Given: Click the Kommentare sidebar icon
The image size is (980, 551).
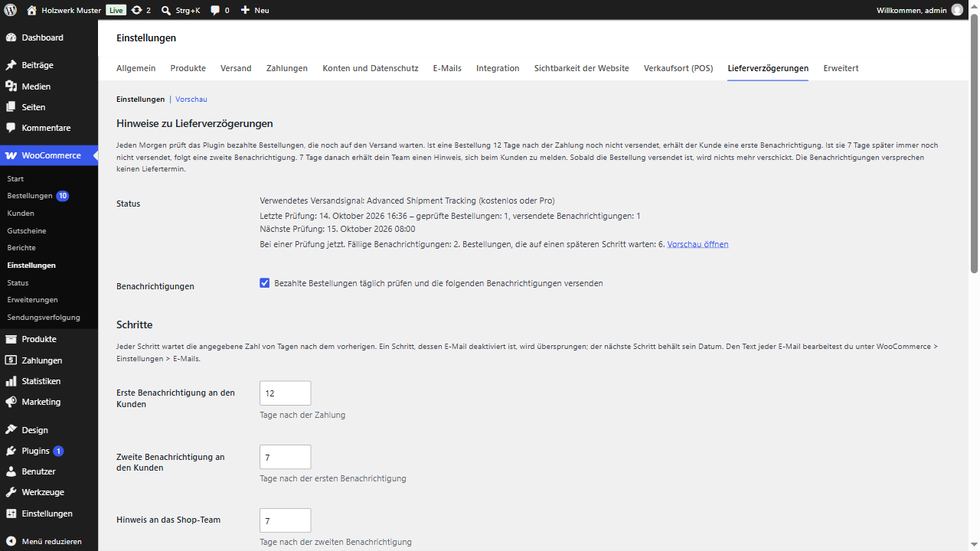Looking at the screenshot, I should pyautogui.click(x=11, y=128).
